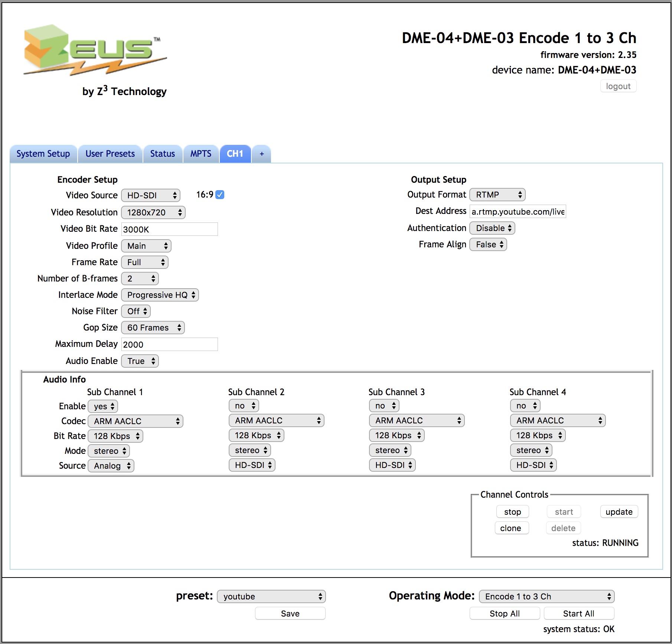Change Sub Channel 4 Bit Rate dropdown
672x644 pixels.
(538, 435)
